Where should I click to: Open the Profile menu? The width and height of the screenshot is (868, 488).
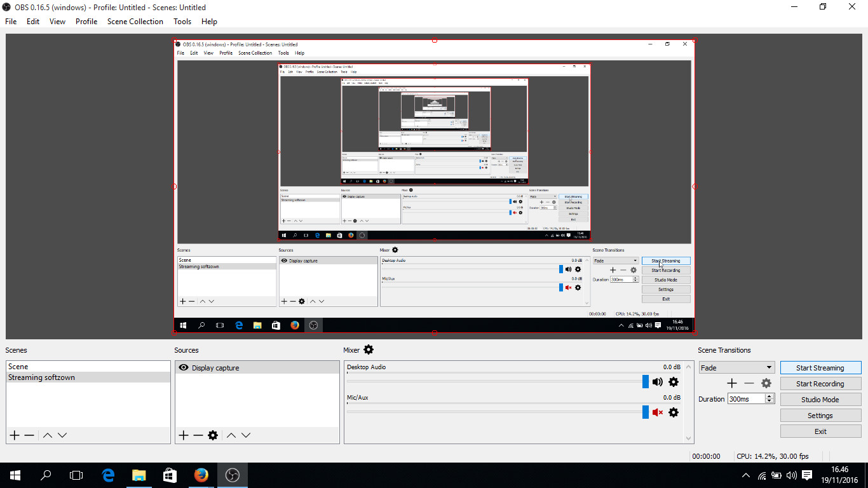coord(86,21)
